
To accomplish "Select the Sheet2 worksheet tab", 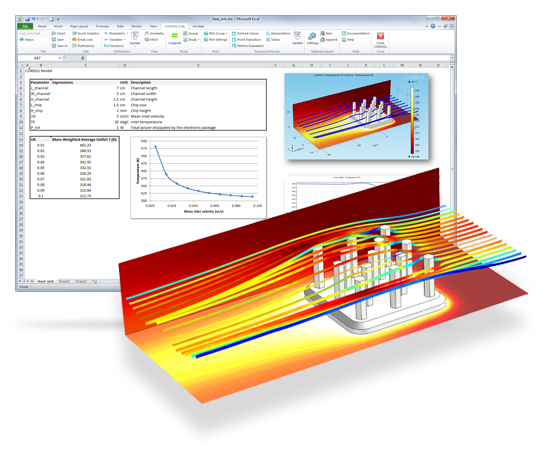I will click(x=64, y=281).
